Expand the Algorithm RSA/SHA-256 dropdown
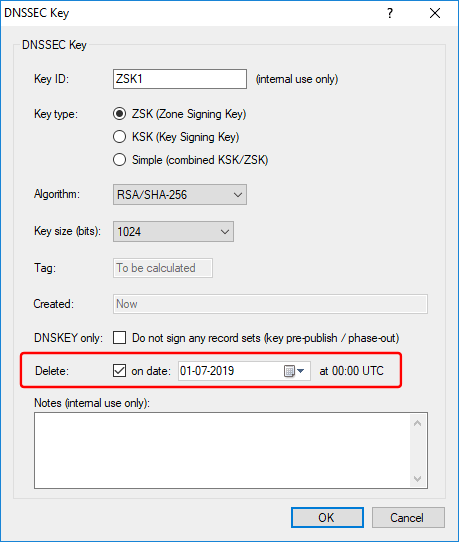Viewport: 459px width, 542px height. (180, 195)
